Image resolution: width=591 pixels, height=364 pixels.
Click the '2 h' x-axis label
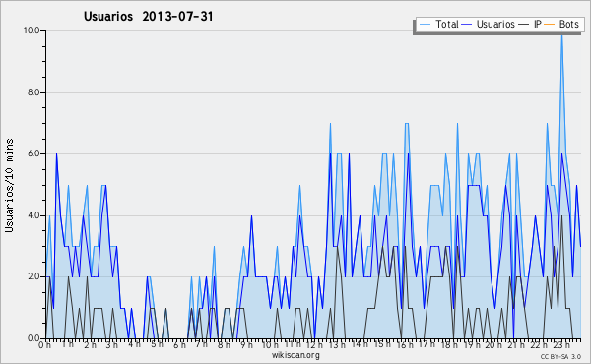coord(90,345)
